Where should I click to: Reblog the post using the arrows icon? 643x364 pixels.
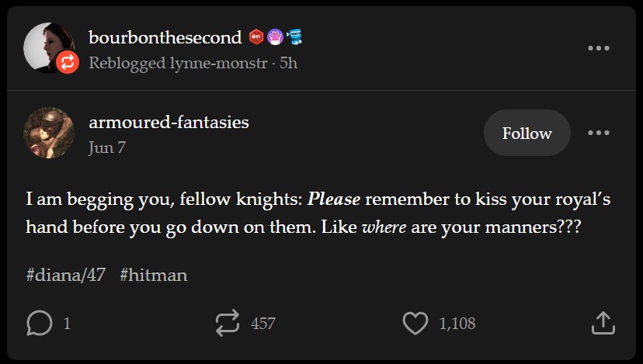(x=228, y=323)
